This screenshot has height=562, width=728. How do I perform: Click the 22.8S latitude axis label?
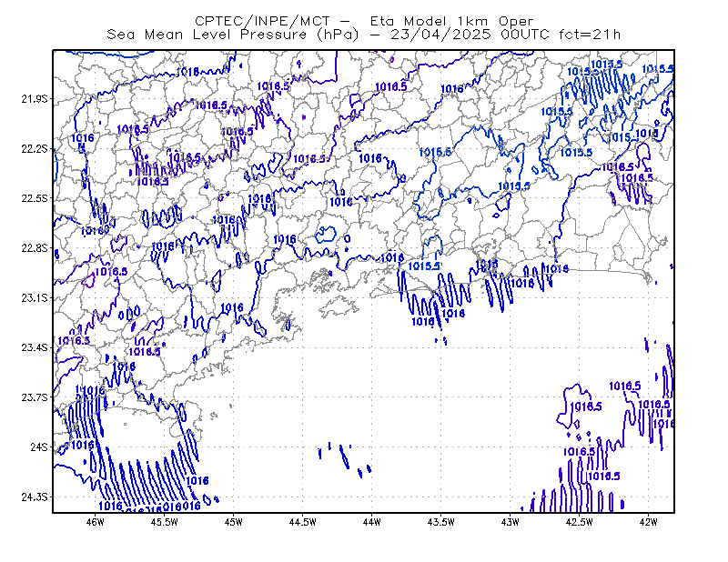[35, 248]
